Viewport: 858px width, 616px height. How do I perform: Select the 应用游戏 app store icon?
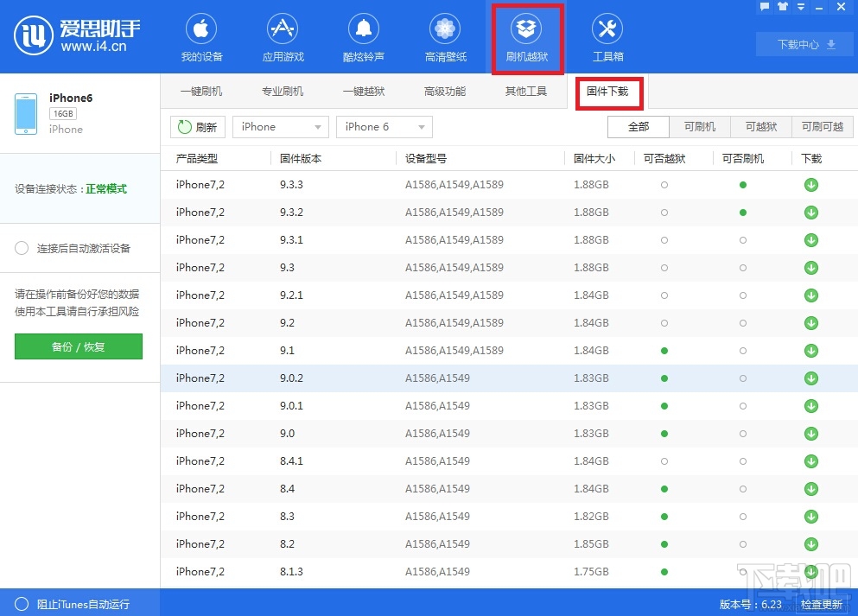[x=282, y=36]
